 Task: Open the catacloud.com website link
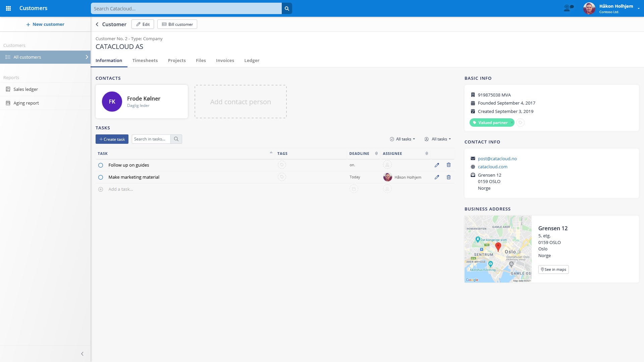[x=492, y=167]
